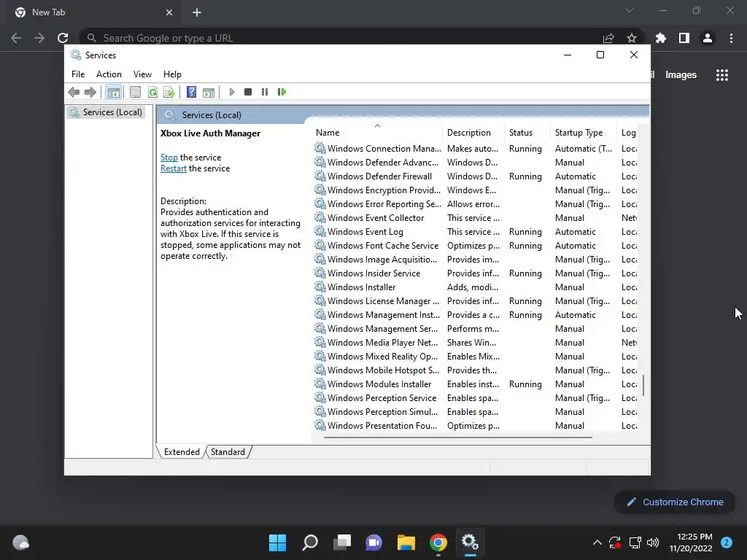Open Chrome side panel icon
747x560 pixels.
(x=684, y=38)
